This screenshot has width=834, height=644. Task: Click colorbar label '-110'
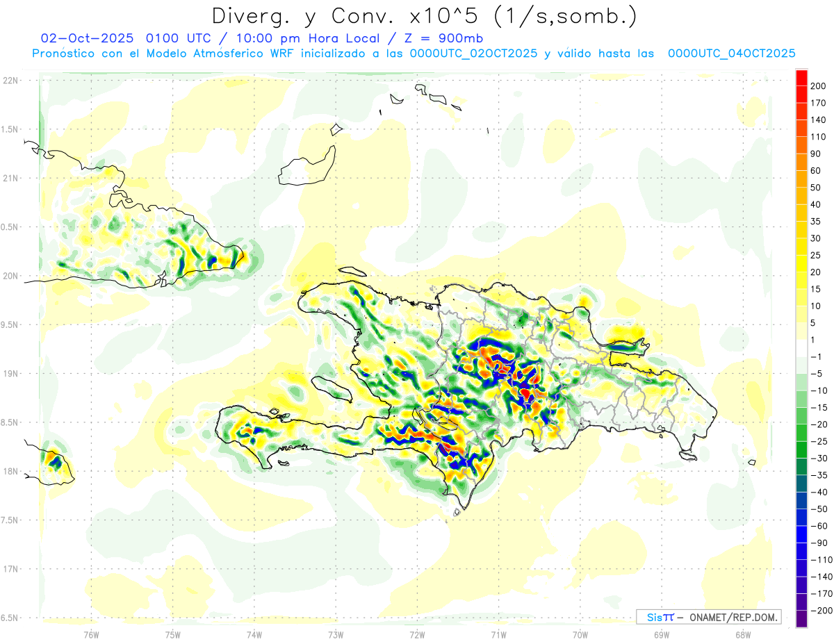823,560
